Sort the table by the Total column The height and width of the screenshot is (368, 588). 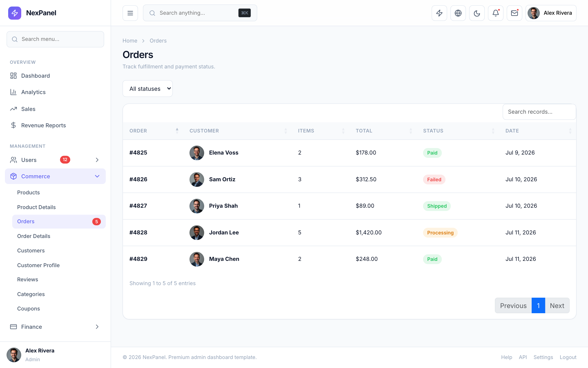(x=384, y=131)
